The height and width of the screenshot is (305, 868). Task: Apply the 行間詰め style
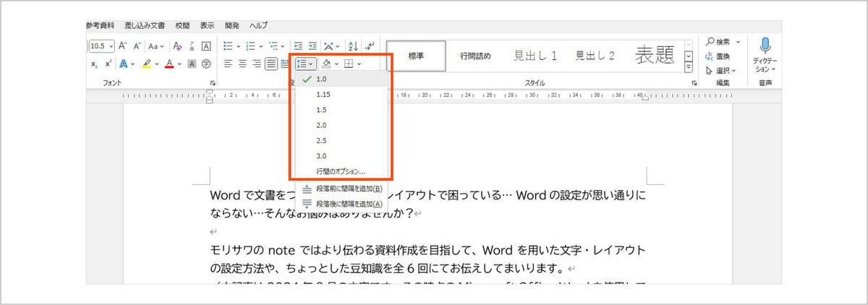tap(475, 55)
